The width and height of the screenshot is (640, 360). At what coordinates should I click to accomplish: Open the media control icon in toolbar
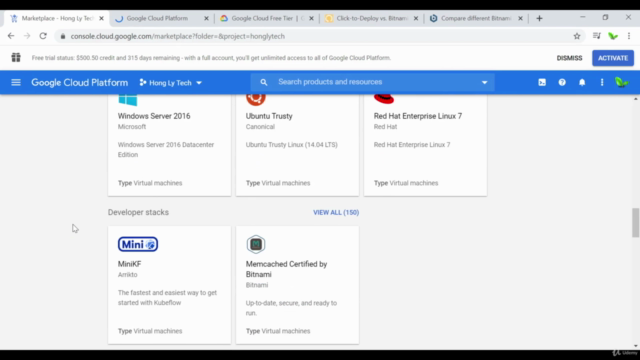597,36
